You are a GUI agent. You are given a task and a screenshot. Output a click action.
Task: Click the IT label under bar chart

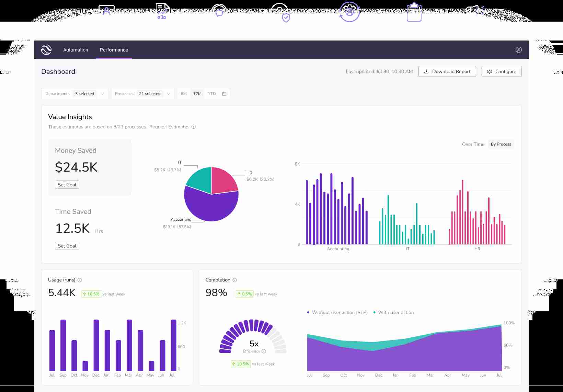click(407, 249)
